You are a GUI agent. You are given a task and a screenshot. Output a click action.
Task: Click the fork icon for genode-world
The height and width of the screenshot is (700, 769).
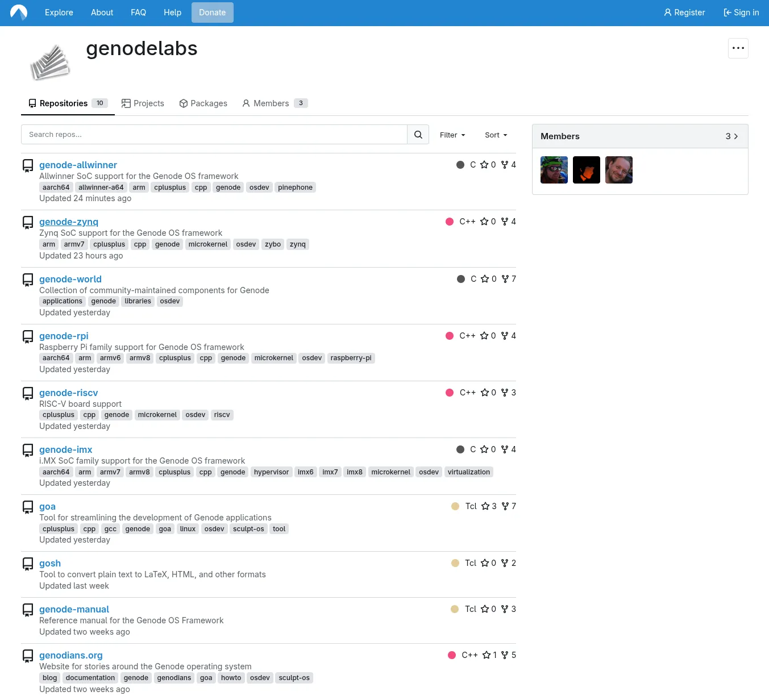tap(505, 279)
